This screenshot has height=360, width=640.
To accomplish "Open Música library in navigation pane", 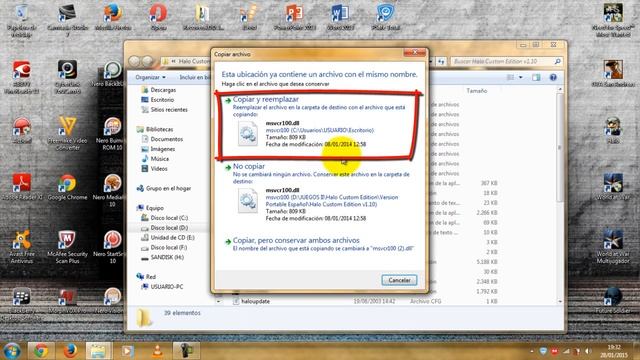I will pyautogui.click(x=155, y=159).
